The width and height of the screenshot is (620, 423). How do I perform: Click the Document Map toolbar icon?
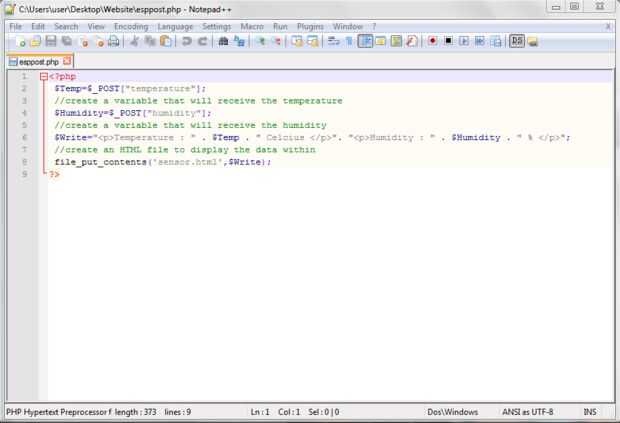(x=396, y=41)
